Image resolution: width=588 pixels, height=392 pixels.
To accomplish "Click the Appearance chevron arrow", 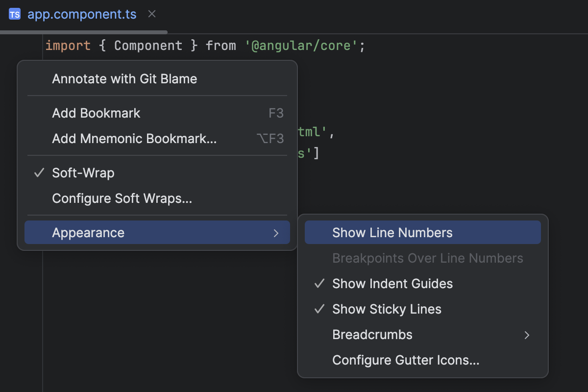I will click(276, 233).
